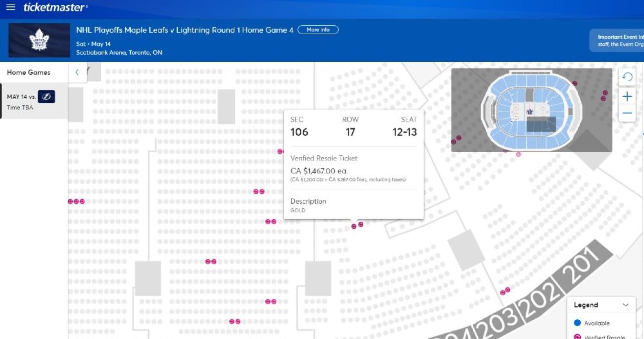Open the hamburger main menu

[x=10, y=7]
